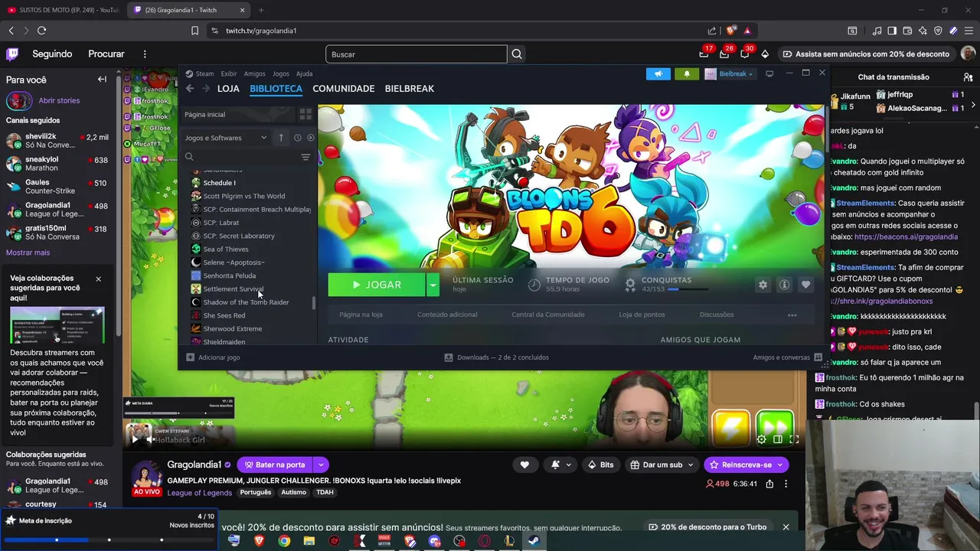Open Brave Leo AI sparkle icon
This screenshot has width=980, height=551.
923,31
